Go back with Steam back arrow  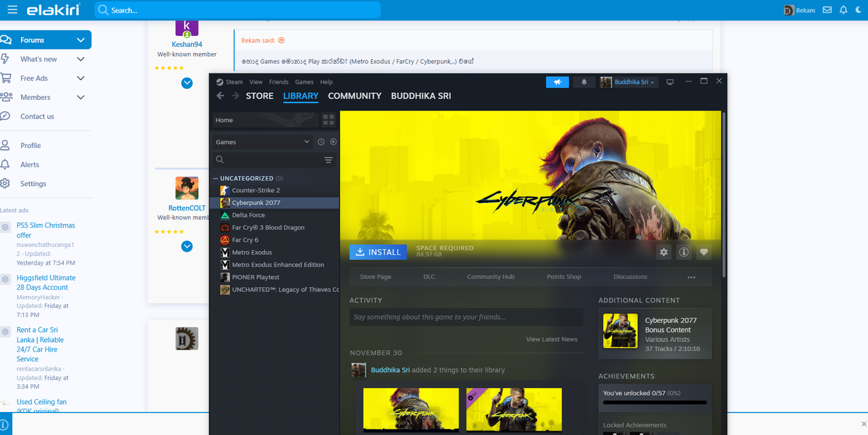(220, 96)
